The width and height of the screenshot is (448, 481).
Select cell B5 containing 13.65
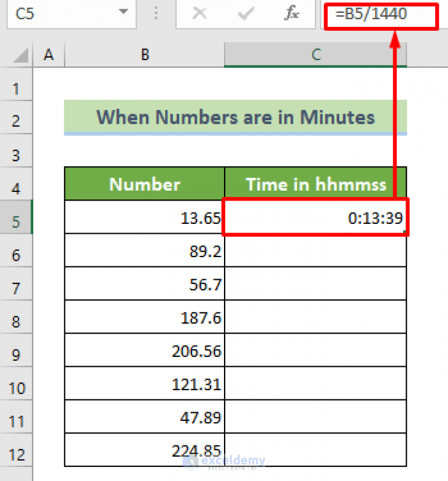coord(144,217)
